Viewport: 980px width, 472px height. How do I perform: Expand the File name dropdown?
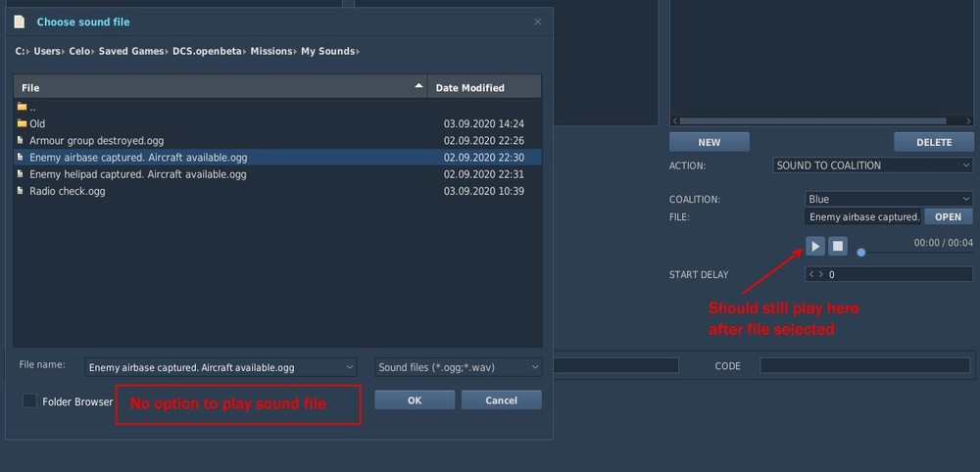pos(350,368)
